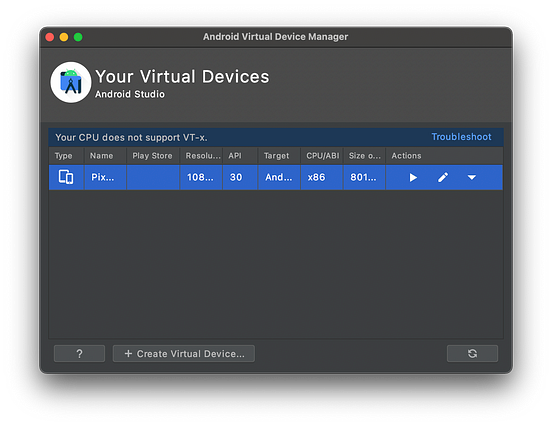Sort by the Type column header
The width and height of the screenshot is (552, 426).
[66, 156]
